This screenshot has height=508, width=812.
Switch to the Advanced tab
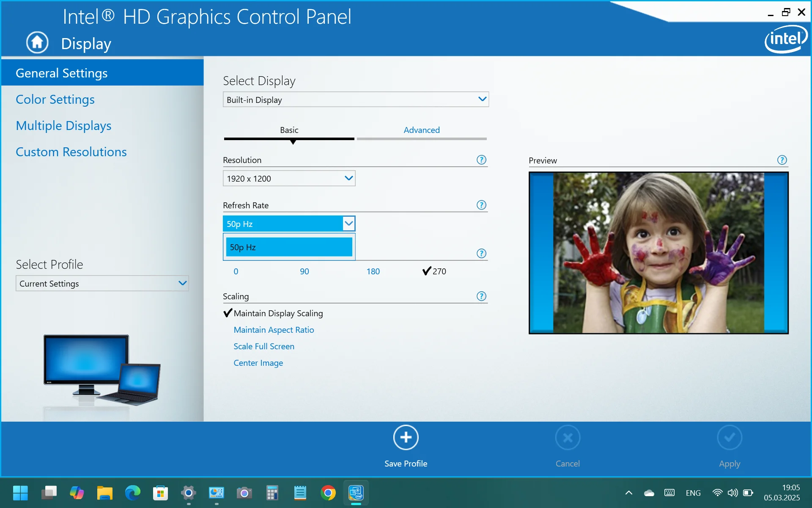pyautogui.click(x=421, y=130)
